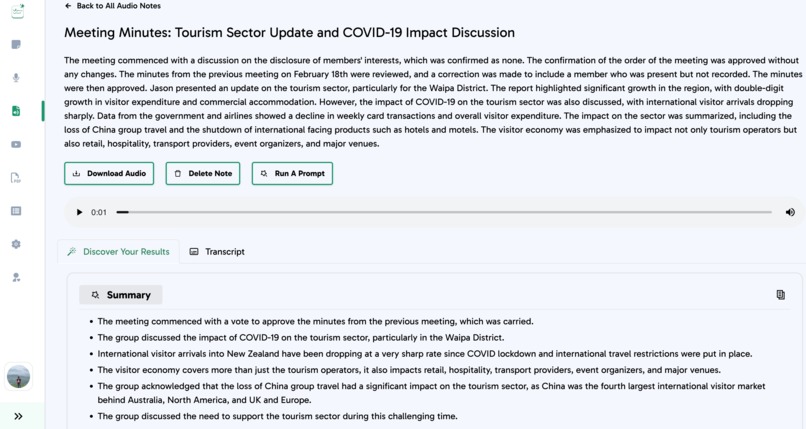
Task: Open the user account icon in sidebar
Action: click(16, 277)
